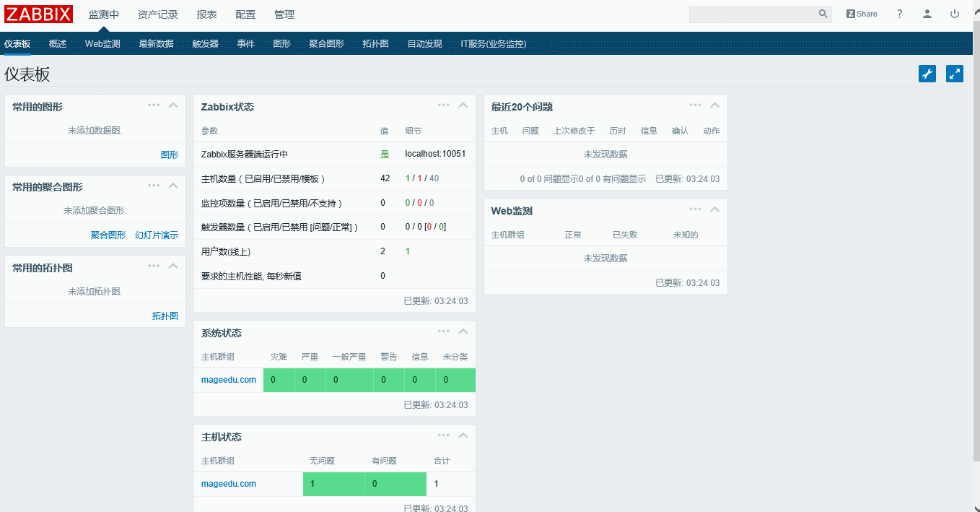Image resolution: width=980 pixels, height=512 pixels.
Task: Click the 图形 link in 常用的图形
Action: (x=170, y=155)
